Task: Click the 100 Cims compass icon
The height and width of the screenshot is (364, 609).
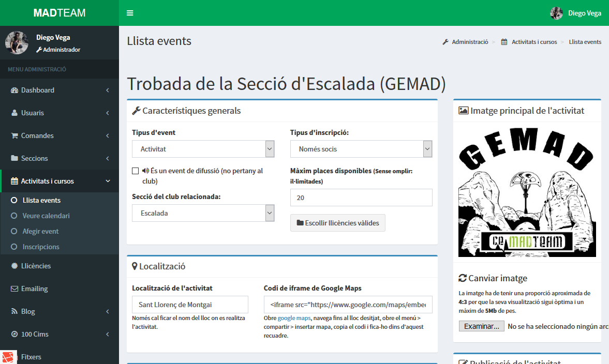Action: [x=14, y=334]
